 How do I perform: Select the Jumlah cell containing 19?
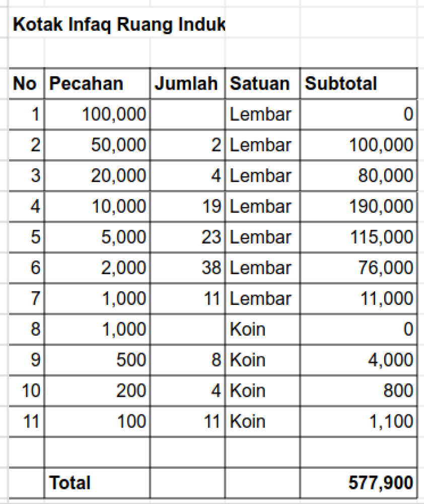point(187,207)
